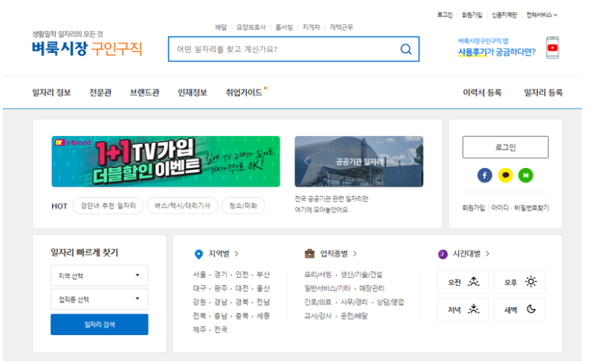Expand 지역별 chevron arrow
The height and width of the screenshot is (364, 595).
coord(237,253)
